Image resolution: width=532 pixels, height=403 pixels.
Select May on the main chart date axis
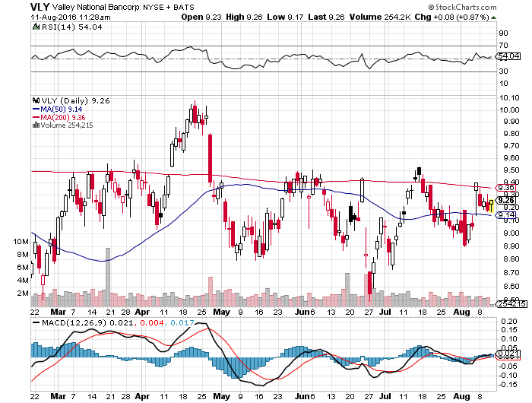pos(221,312)
